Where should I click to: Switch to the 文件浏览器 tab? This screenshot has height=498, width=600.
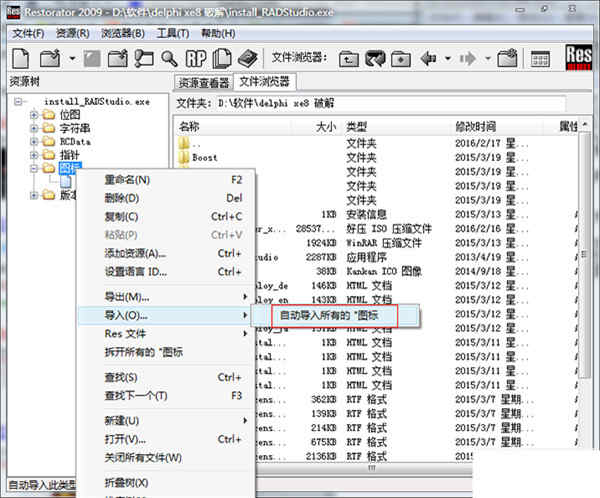264,81
